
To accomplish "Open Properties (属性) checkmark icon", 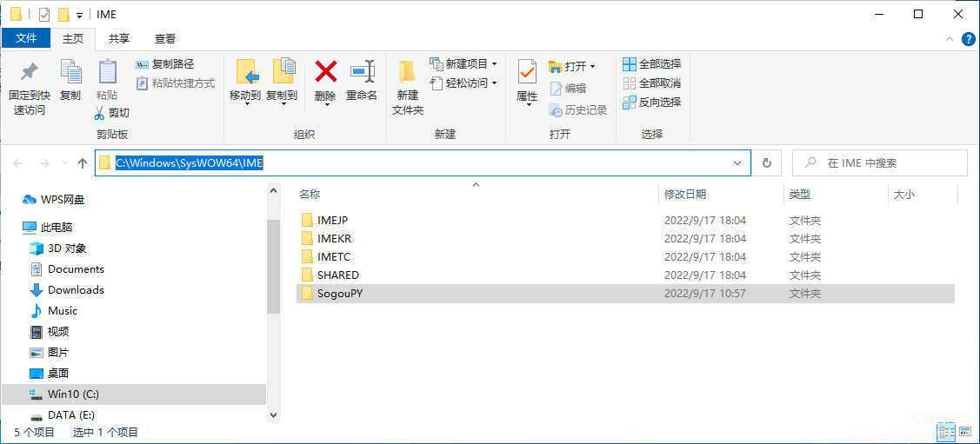I will [x=527, y=72].
